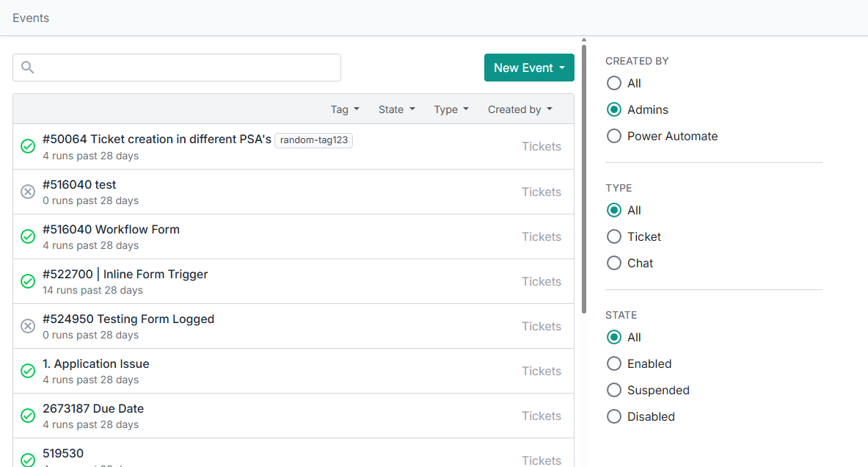Click disabled icon for Testing Form Logged
Viewport: 868px width, 467px height.
point(28,326)
